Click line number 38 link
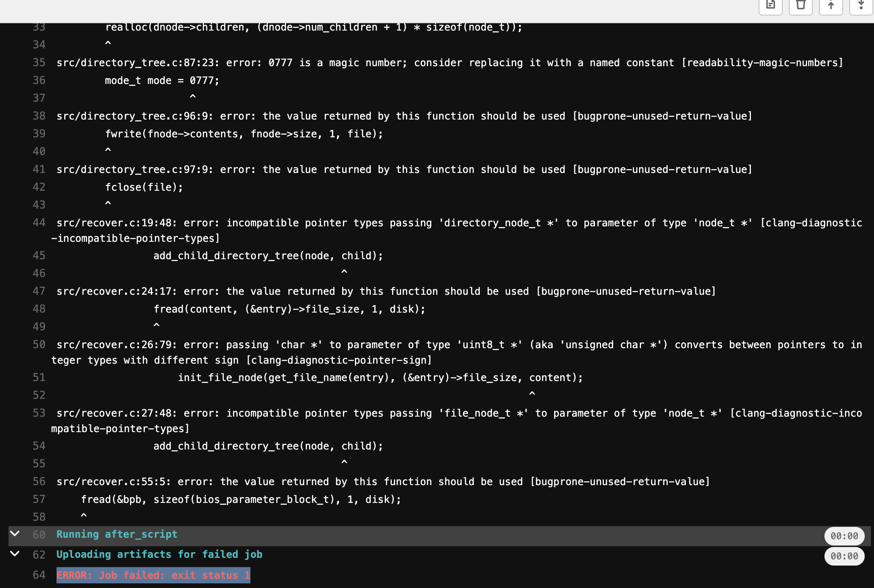Image resolution: width=874 pixels, height=588 pixels. (39, 116)
